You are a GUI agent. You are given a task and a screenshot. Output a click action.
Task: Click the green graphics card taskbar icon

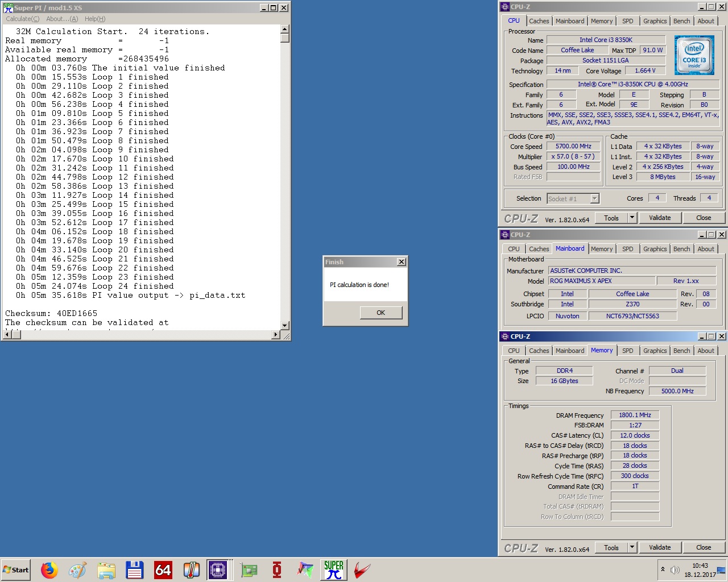(249, 569)
